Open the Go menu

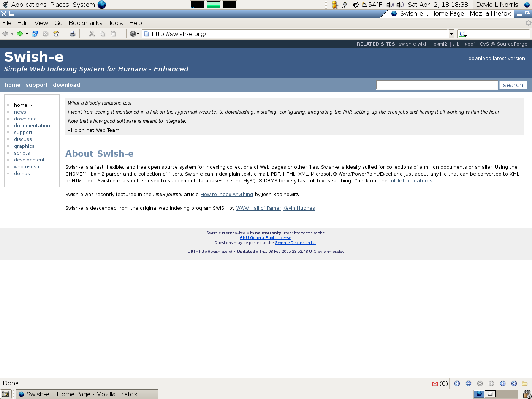58,23
